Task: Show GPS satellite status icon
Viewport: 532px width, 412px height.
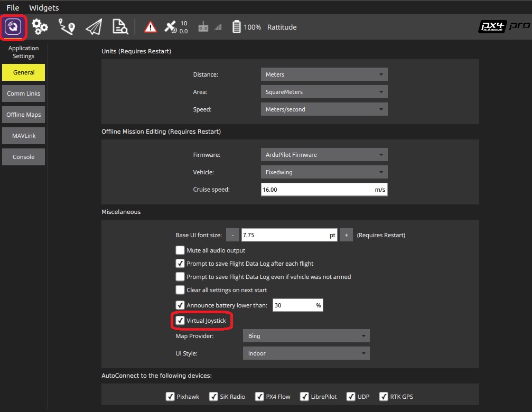Action: (x=171, y=27)
